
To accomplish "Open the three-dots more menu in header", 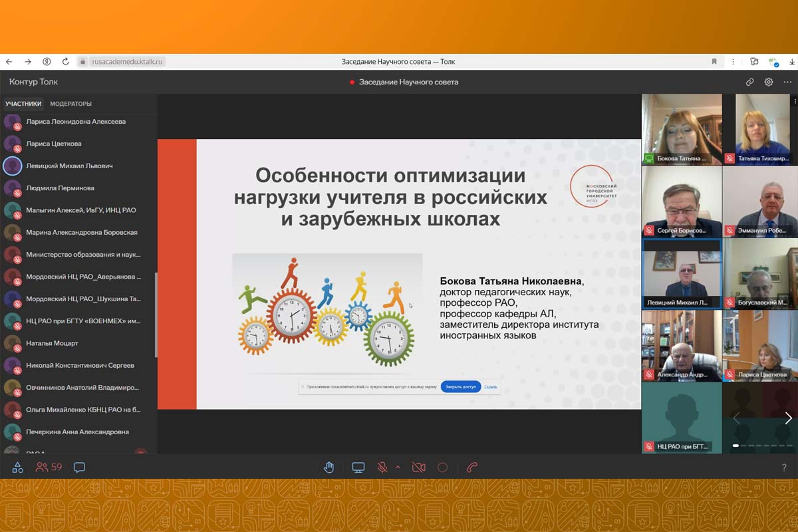I will click(795, 101).
